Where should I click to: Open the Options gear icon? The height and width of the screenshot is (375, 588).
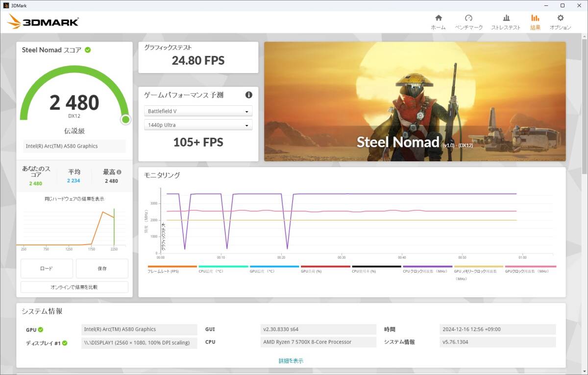pyautogui.click(x=560, y=18)
